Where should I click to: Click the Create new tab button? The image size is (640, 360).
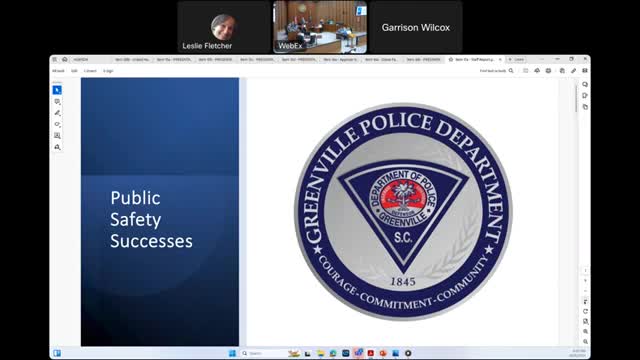tap(517, 60)
